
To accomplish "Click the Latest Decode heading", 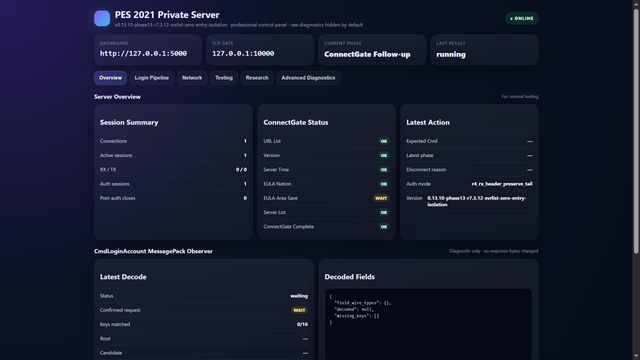I will point(123,277).
